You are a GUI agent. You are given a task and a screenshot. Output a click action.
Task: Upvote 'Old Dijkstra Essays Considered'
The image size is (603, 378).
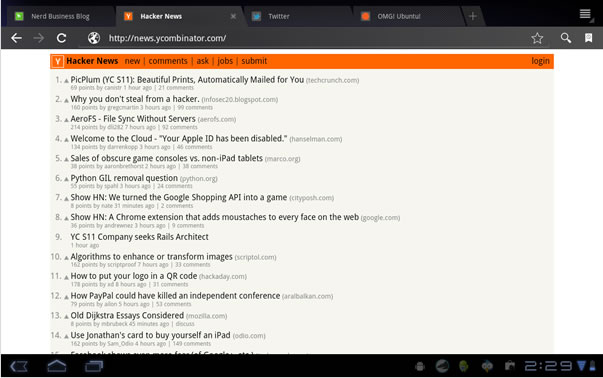pos(66,316)
